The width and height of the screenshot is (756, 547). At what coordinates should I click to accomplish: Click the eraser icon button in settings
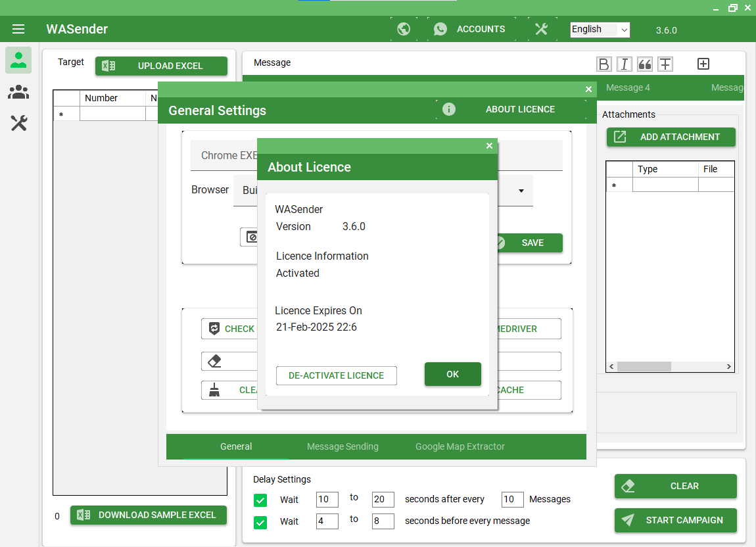(214, 362)
